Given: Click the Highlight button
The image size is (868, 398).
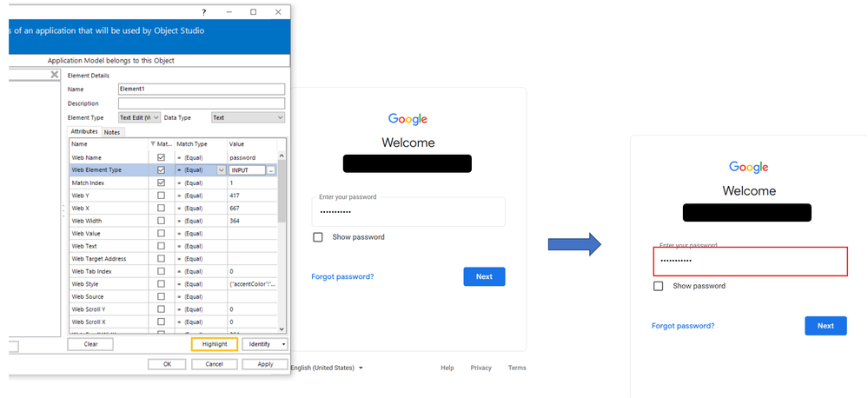Looking at the screenshot, I should (x=215, y=344).
